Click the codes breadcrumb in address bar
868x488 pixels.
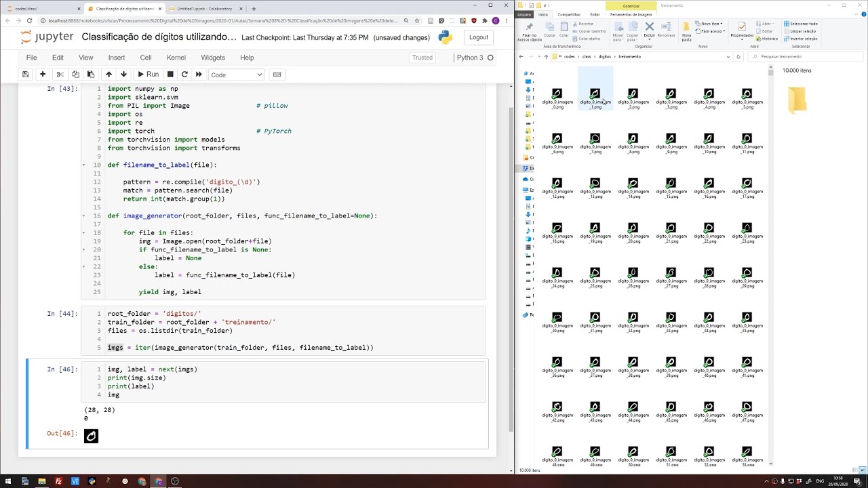[x=569, y=57]
